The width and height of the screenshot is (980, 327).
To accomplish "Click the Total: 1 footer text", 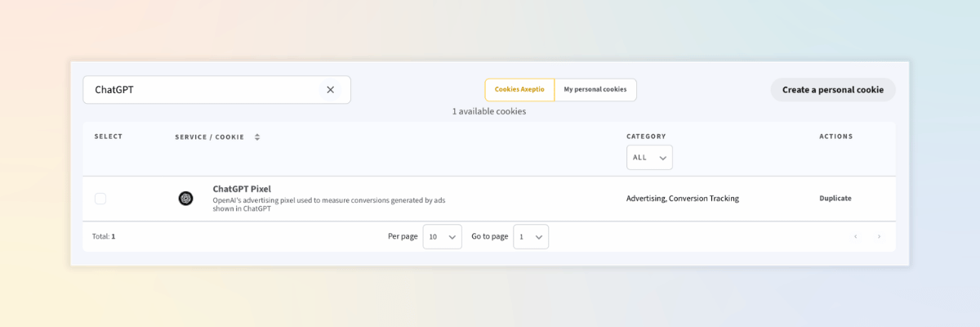I will pos(104,236).
